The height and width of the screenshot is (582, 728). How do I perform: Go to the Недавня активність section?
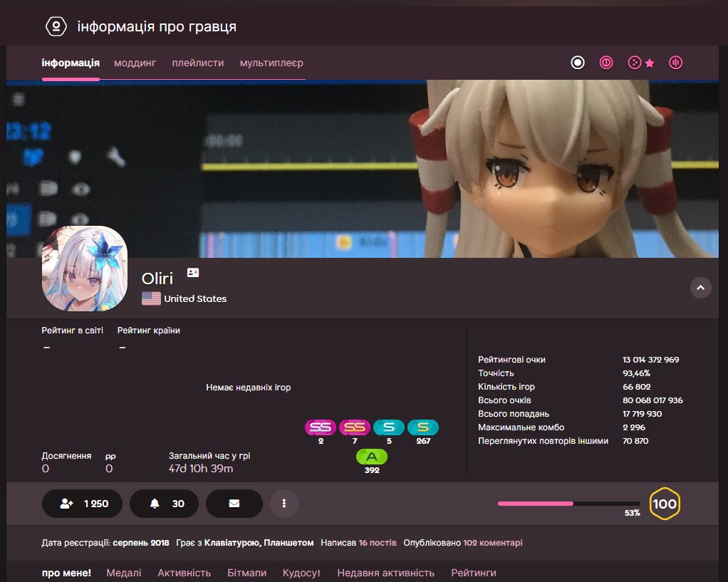(x=386, y=573)
